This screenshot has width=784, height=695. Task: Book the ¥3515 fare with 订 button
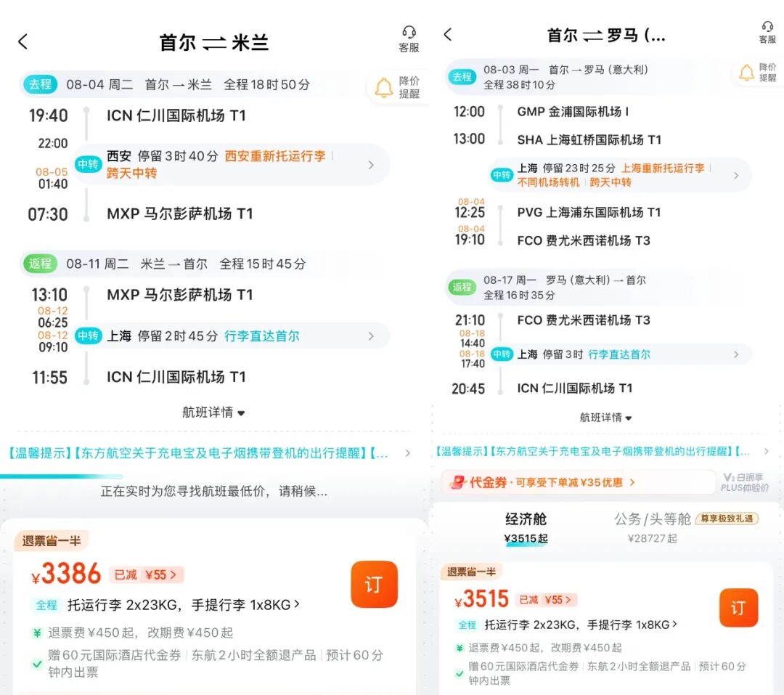[x=738, y=607]
